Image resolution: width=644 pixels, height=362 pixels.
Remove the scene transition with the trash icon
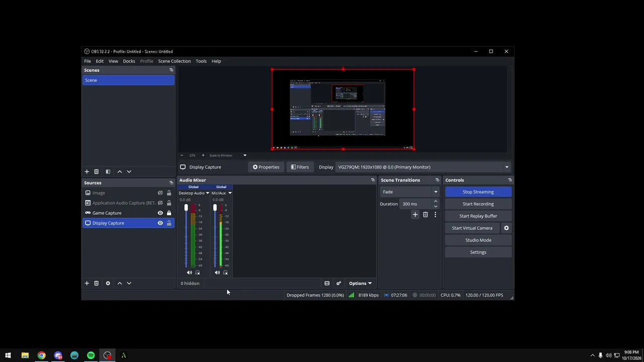point(425,215)
